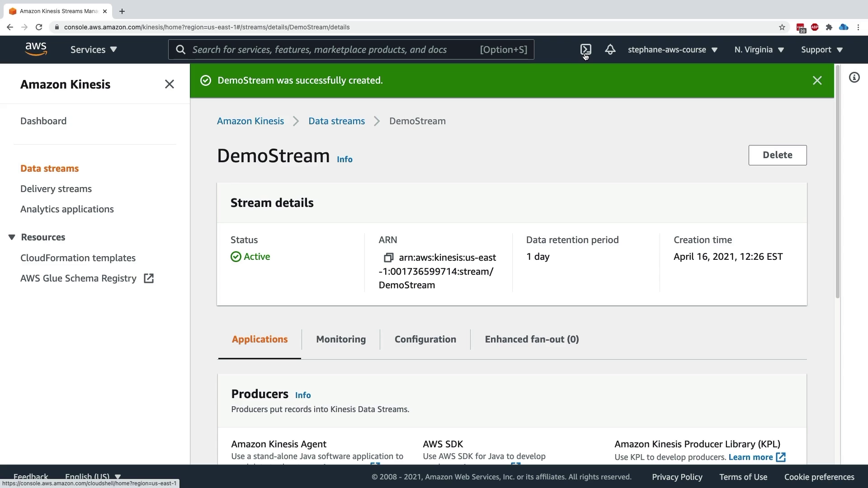Open browser extensions puzzle icon
Viewport: 868px width, 488px height.
point(829,27)
